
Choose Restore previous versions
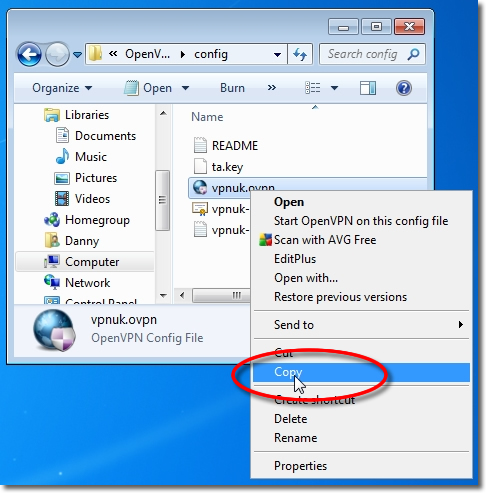[x=361, y=297]
